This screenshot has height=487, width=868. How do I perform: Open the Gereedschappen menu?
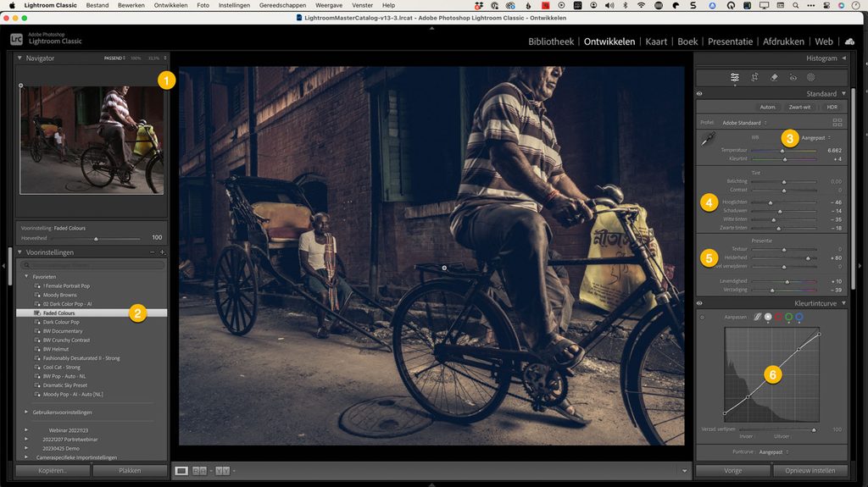pyautogui.click(x=282, y=5)
